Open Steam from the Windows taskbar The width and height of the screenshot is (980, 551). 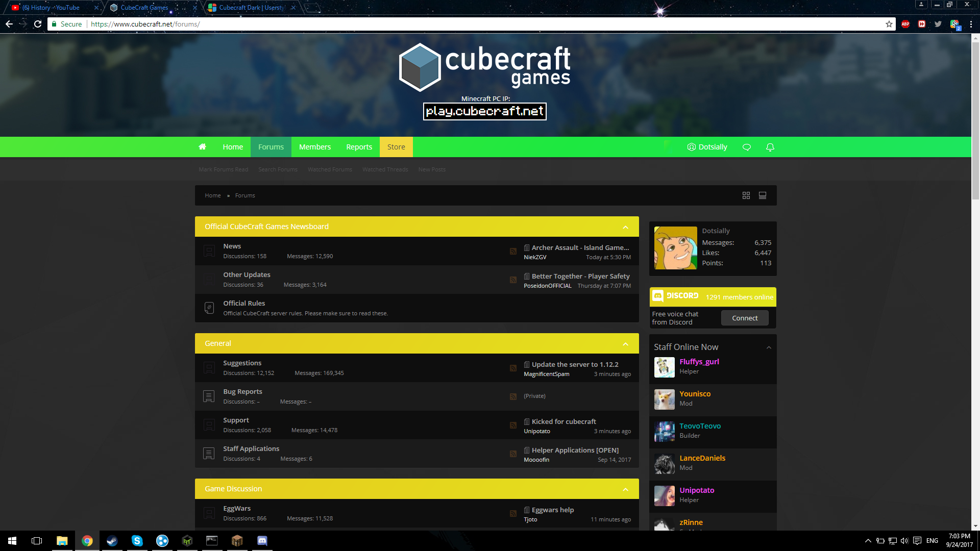pos(112,541)
